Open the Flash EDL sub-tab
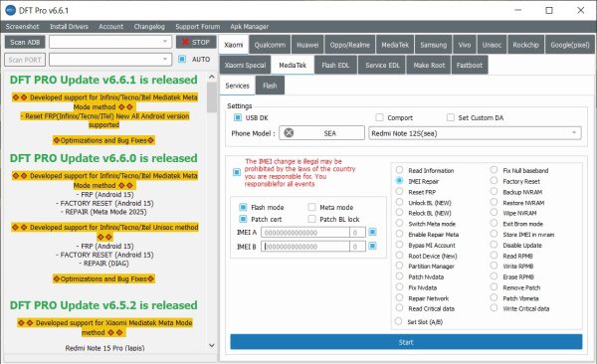597x364 pixels. coord(335,65)
